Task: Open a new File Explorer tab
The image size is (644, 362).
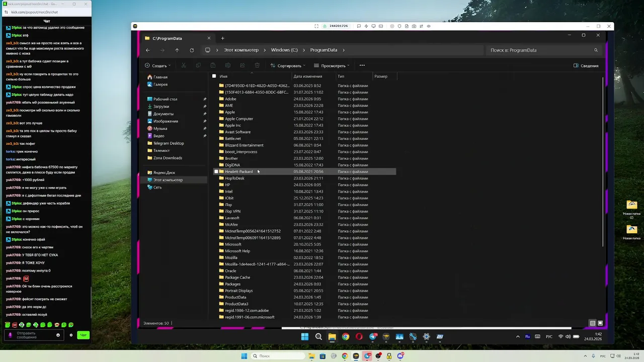Action: 222,38
